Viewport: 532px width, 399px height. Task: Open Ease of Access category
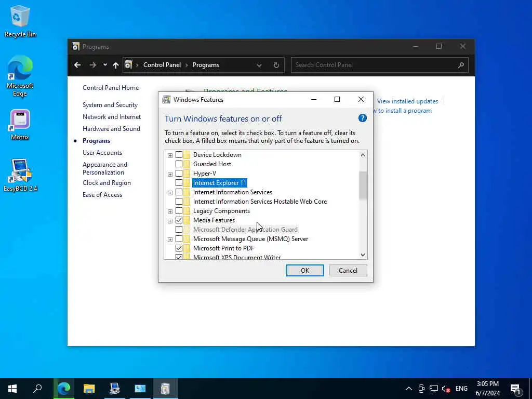[102, 195]
